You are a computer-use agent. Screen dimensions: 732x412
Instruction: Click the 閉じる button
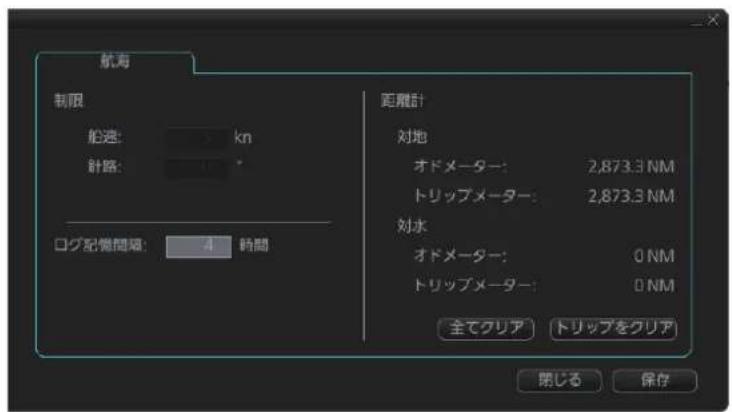click(x=559, y=380)
